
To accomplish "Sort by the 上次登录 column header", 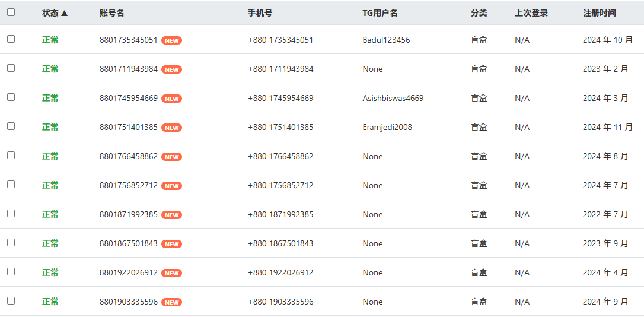I will tap(531, 13).
